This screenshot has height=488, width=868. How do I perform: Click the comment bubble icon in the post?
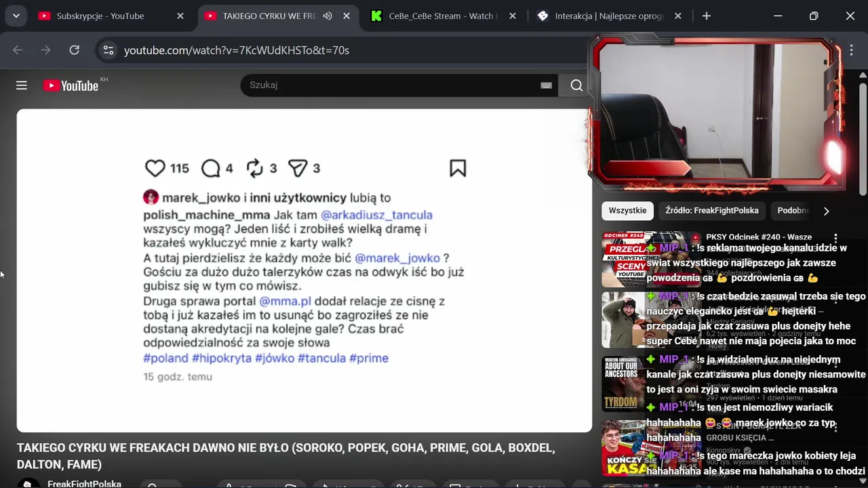click(211, 168)
